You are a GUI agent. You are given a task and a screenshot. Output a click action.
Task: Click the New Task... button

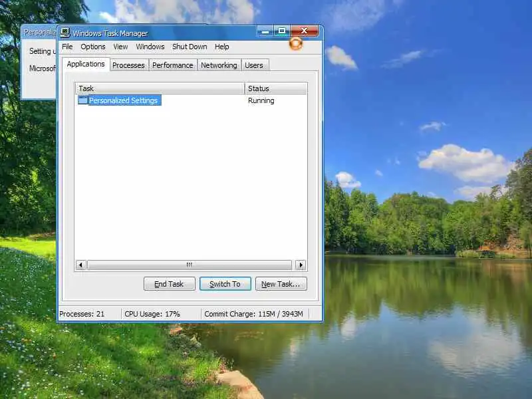pos(281,284)
